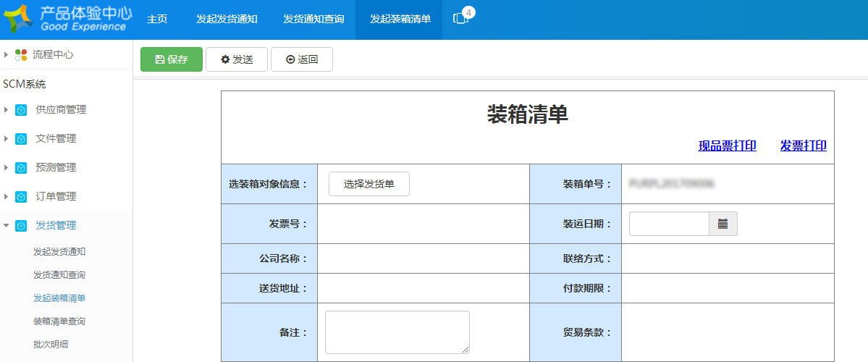Expand the 流程中心 tree arrow
The height and width of the screenshot is (362, 868).
coord(6,54)
